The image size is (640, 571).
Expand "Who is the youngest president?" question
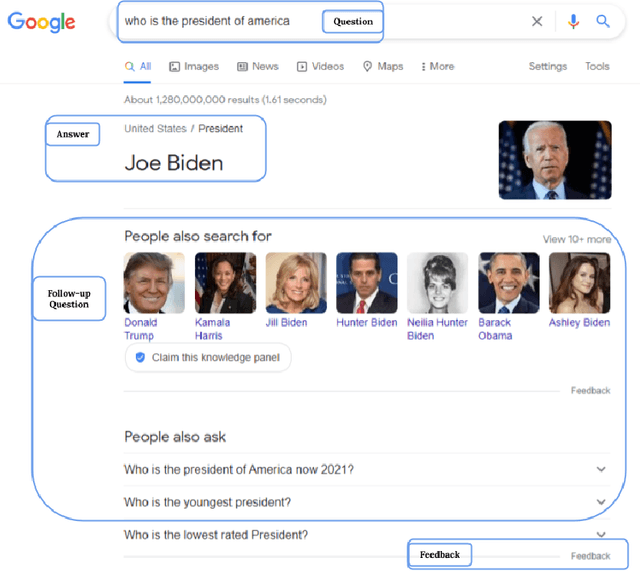coord(601,502)
